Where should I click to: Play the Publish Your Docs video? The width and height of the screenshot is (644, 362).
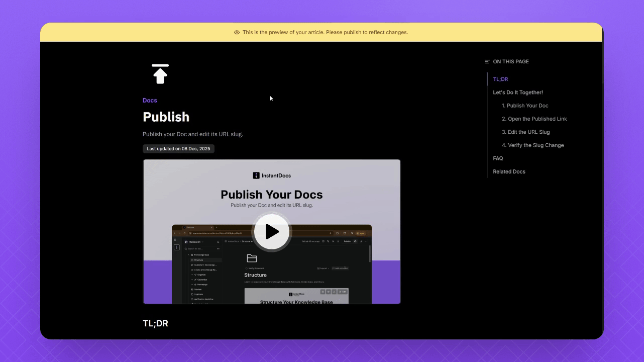pyautogui.click(x=272, y=232)
